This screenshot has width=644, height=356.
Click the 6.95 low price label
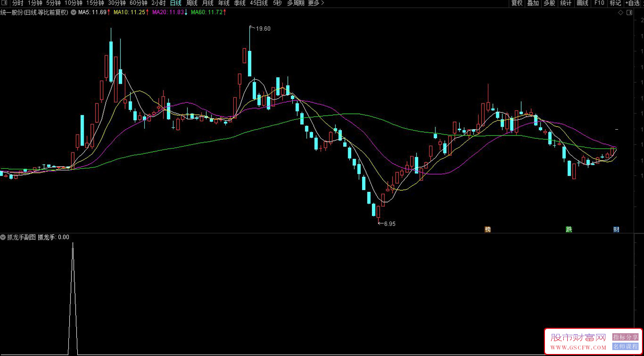(x=390, y=224)
